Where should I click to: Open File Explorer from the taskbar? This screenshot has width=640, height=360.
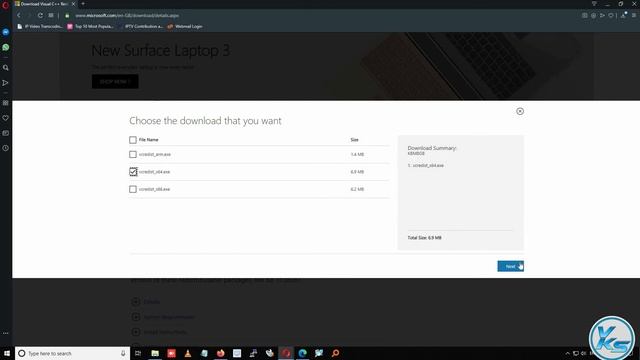click(155, 353)
